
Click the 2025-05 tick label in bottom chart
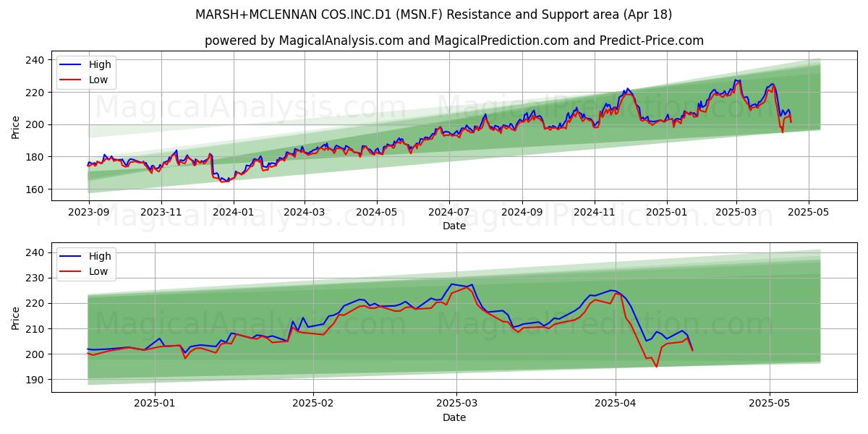[770, 404]
